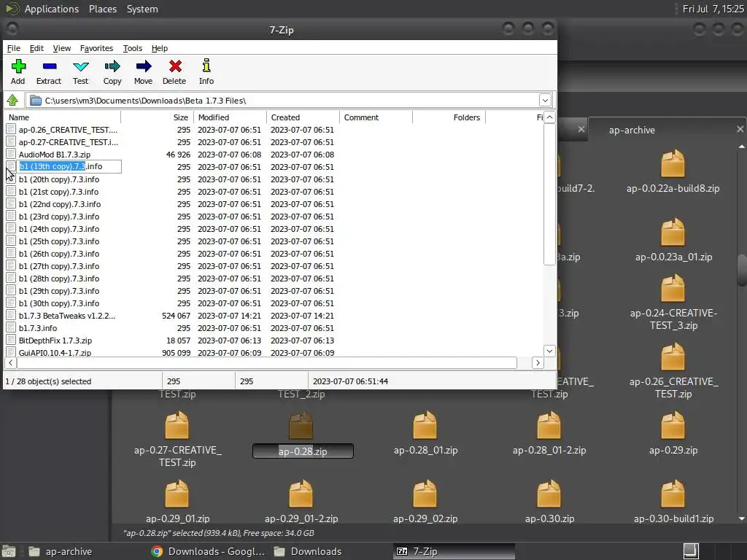
Task: Select the b1.7.3.info file
Action: [38, 328]
